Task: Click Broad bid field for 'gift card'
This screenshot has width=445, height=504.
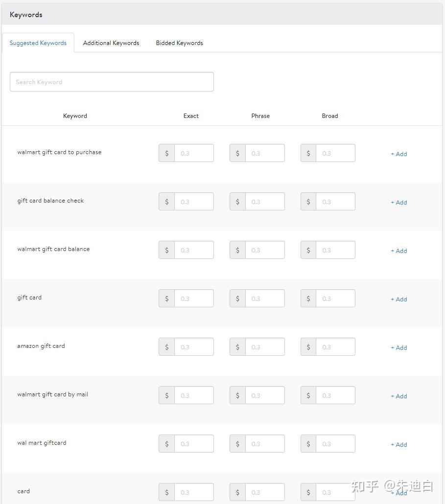Action: pos(335,298)
